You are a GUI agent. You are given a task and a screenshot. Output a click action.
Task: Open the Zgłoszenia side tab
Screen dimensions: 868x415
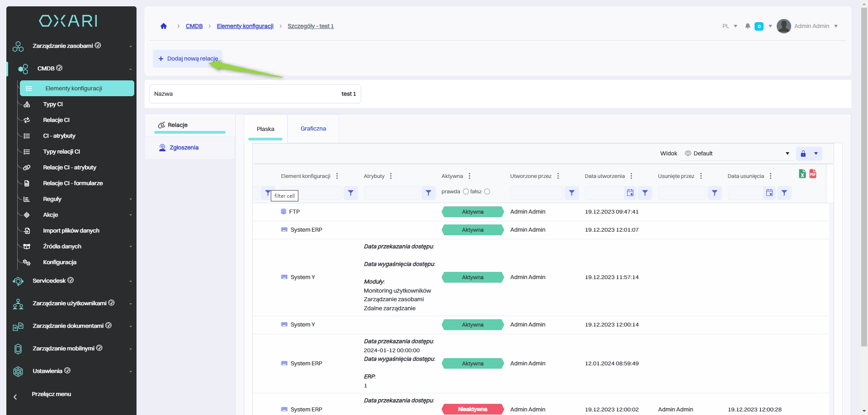[184, 148]
